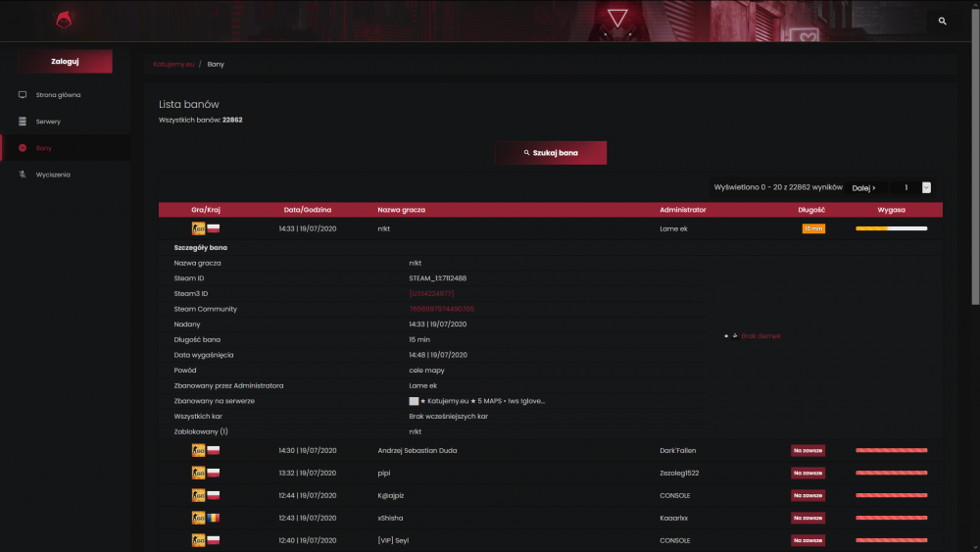980x552 pixels.
Task: Click the Szukaj bana search button
Action: pyautogui.click(x=551, y=153)
